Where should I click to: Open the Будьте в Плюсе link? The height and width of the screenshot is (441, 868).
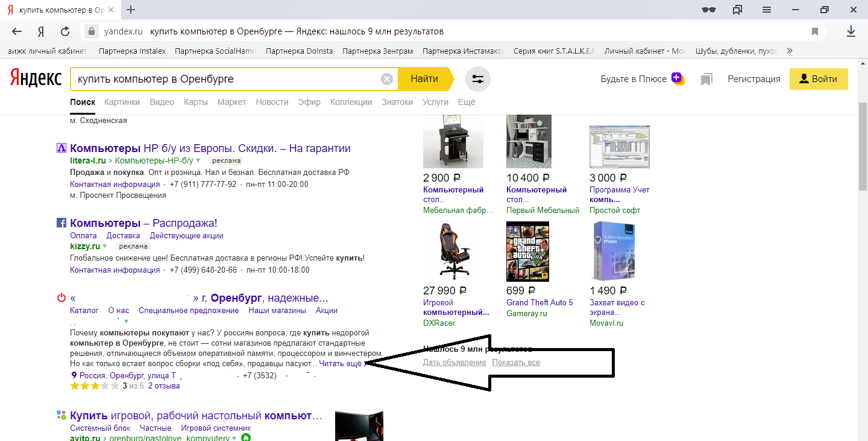(634, 79)
